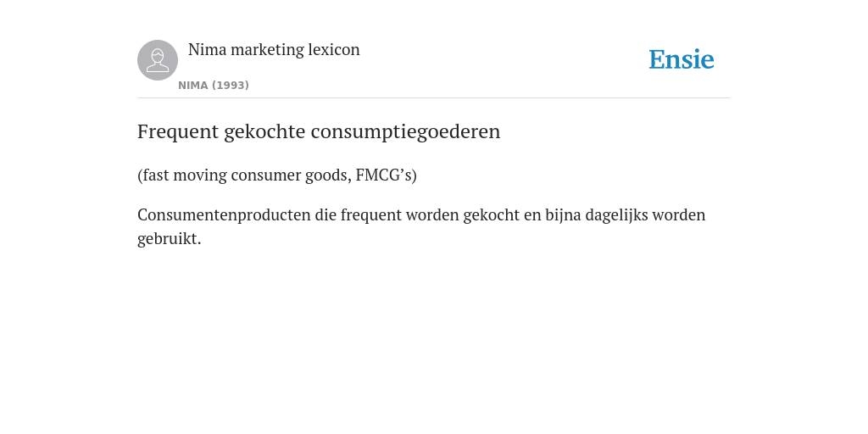Click the word Frequent in the heading
868x434 pixels.
(x=178, y=131)
